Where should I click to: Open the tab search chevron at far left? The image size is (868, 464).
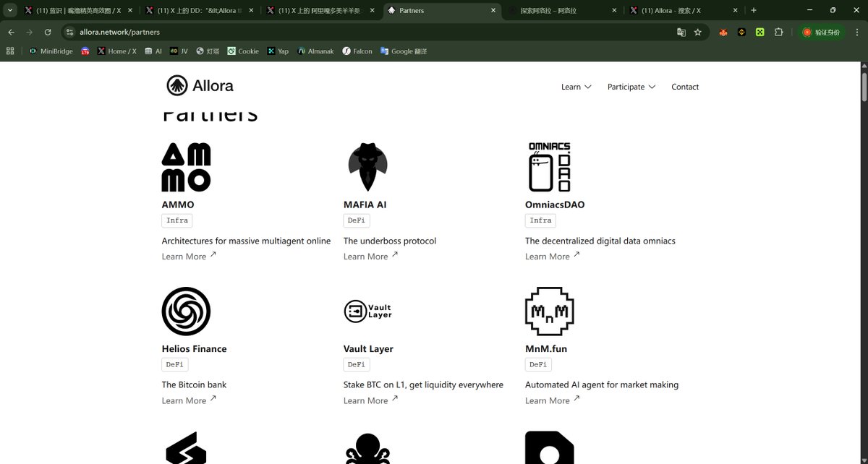tap(10, 10)
